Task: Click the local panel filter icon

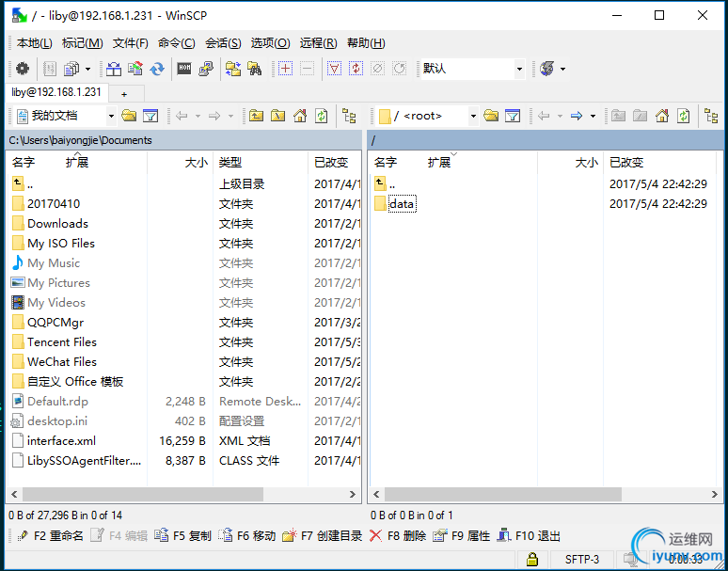Action: point(150,116)
